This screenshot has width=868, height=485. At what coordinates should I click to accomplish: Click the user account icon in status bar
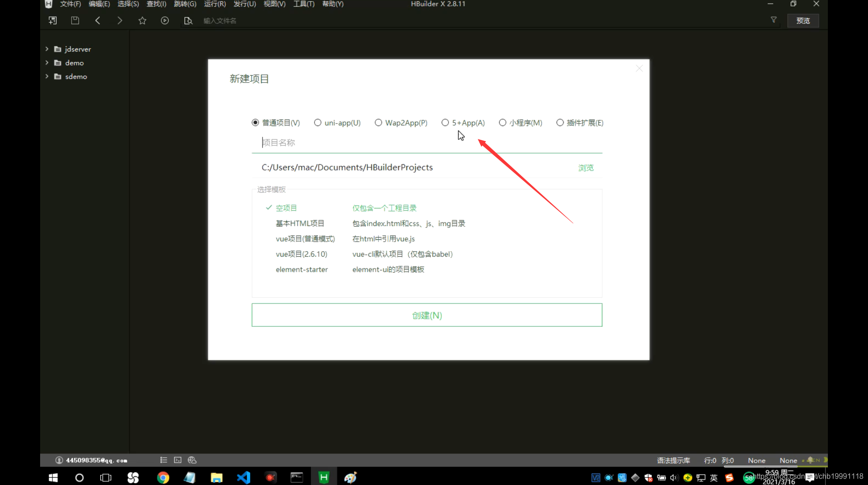tap(59, 460)
